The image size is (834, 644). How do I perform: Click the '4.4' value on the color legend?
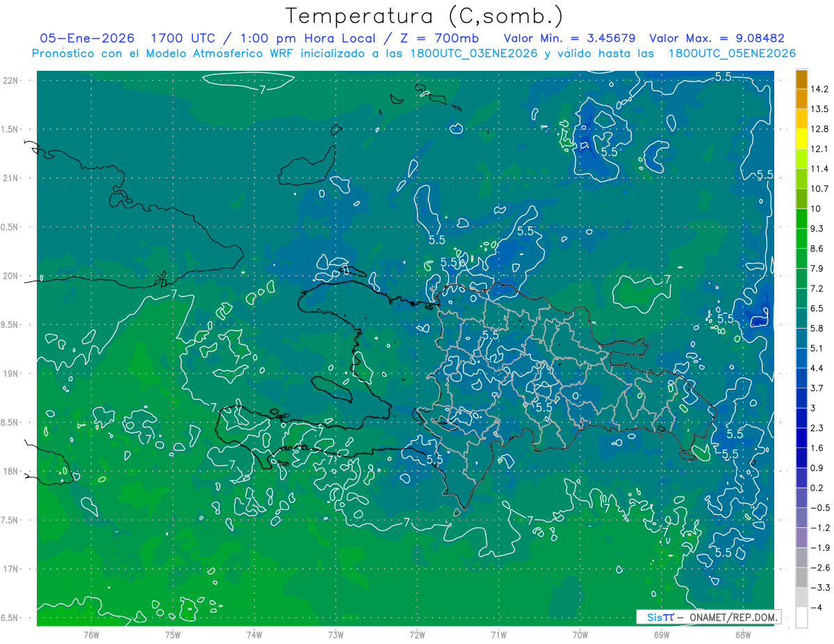coord(818,368)
